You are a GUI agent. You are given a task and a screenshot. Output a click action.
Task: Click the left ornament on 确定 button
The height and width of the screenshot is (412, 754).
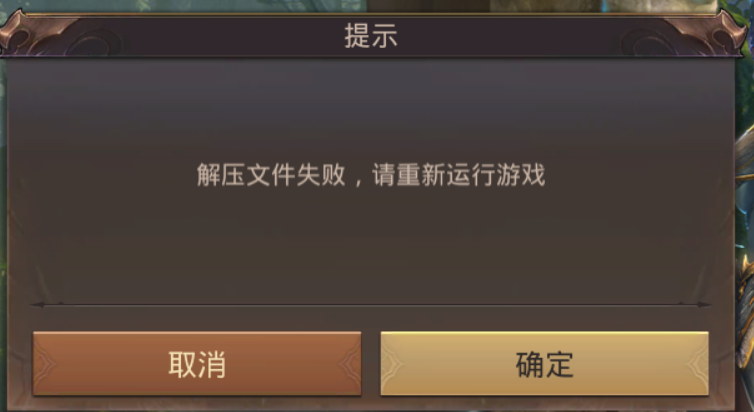tap(392, 364)
